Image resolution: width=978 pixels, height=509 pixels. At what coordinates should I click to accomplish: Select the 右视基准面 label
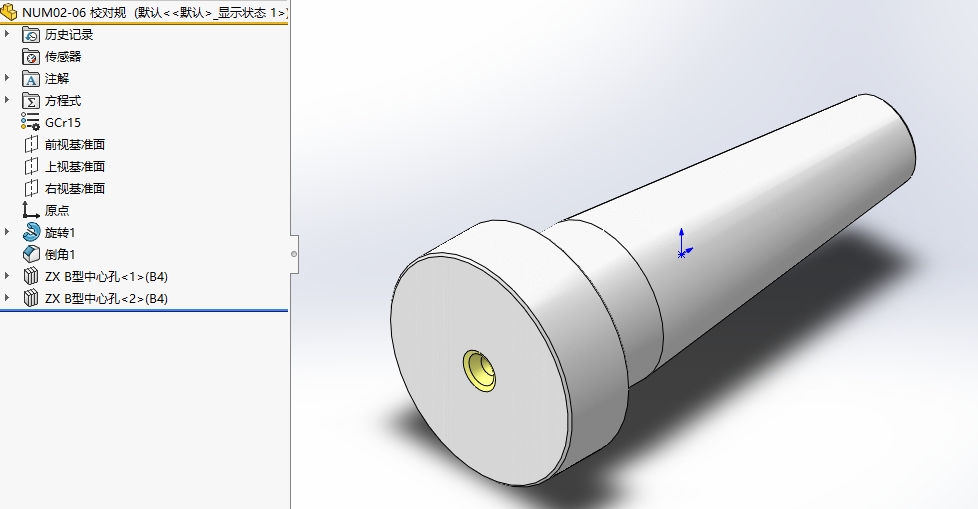[x=75, y=188]
